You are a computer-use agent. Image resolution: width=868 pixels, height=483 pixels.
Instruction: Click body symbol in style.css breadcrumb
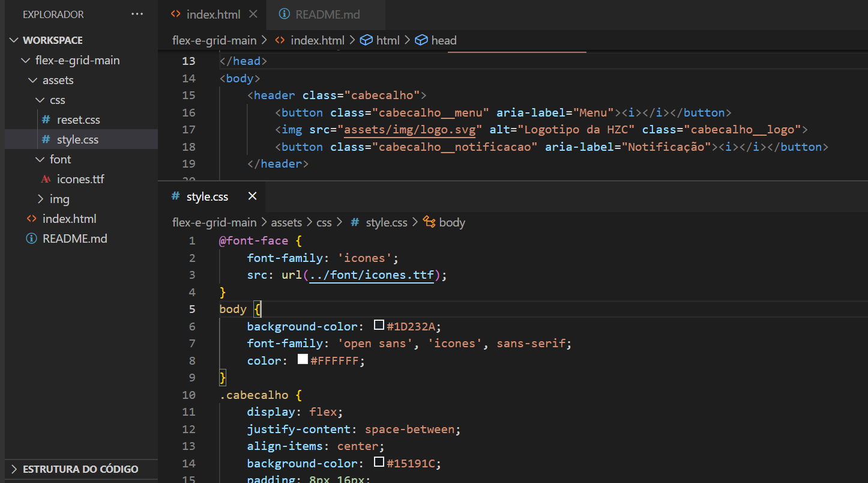point(452,222)
